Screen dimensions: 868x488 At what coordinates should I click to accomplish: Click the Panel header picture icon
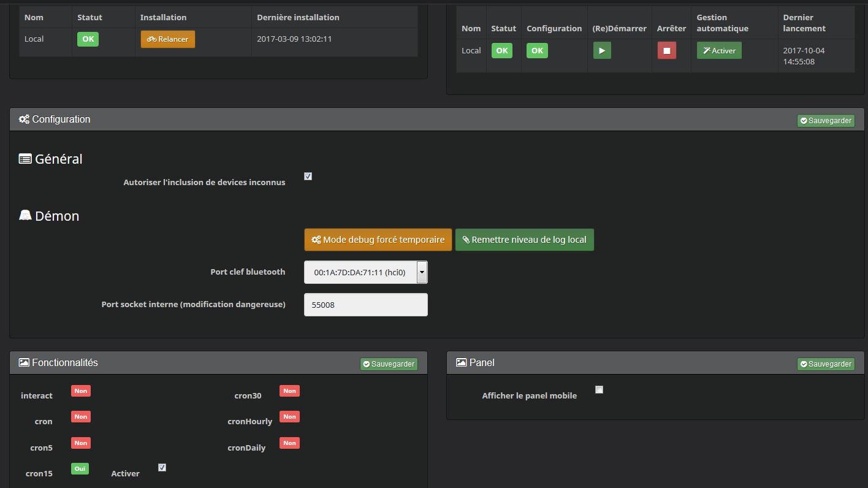click(461, 363)
